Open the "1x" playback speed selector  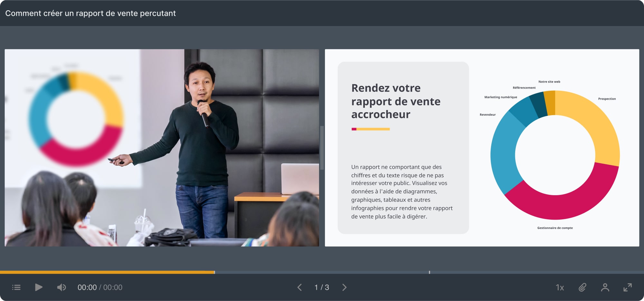click(x=560, y=287)
